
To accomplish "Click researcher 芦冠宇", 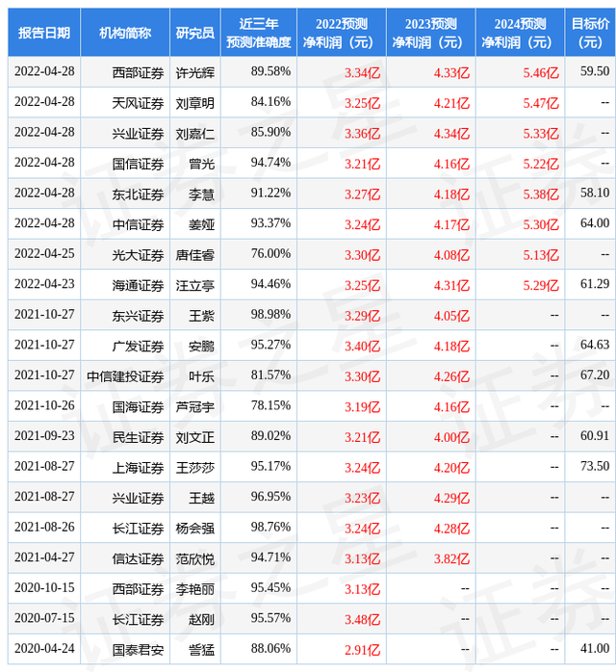I will [x=195, y=406].
